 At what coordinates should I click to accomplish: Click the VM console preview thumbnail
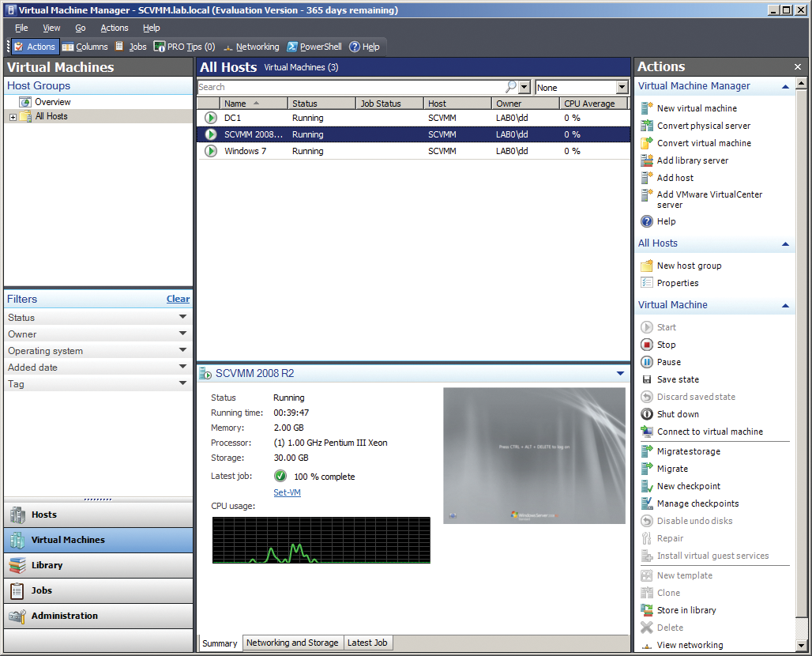(534, 456)
